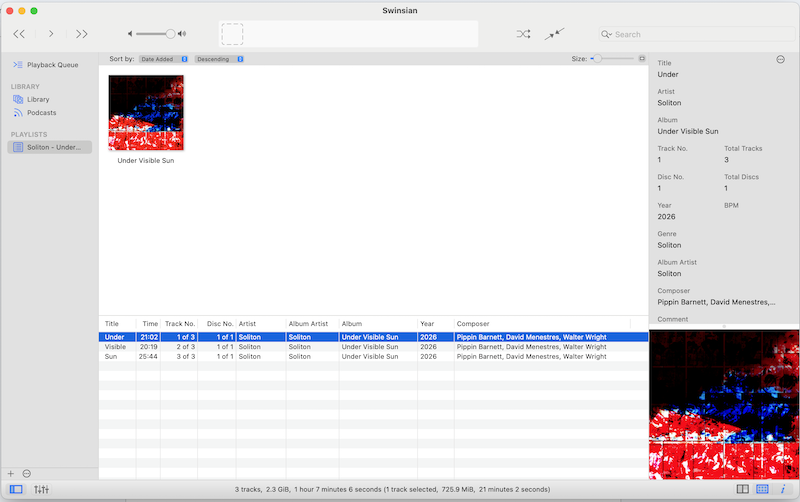This screenshot has width=800, height=502.
Task: Edit the Year field 2026
Action: click(x=666, y=217)
